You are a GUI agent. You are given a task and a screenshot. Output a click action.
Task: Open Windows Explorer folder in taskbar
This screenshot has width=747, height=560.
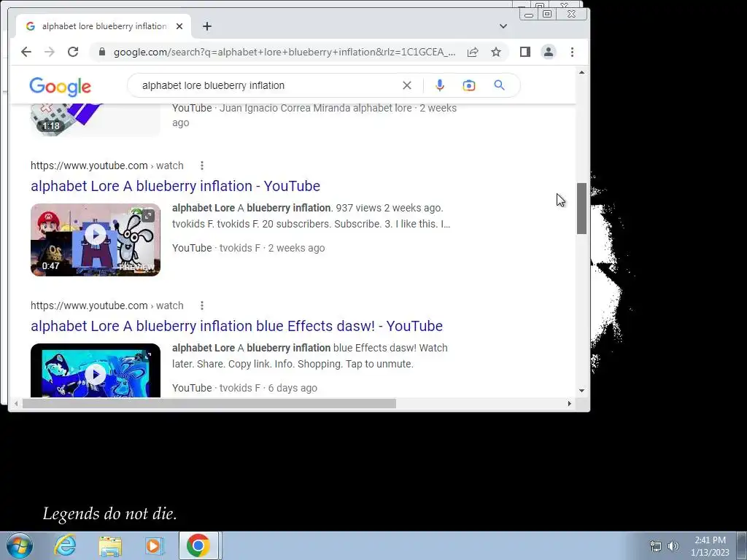coord(110,545)
